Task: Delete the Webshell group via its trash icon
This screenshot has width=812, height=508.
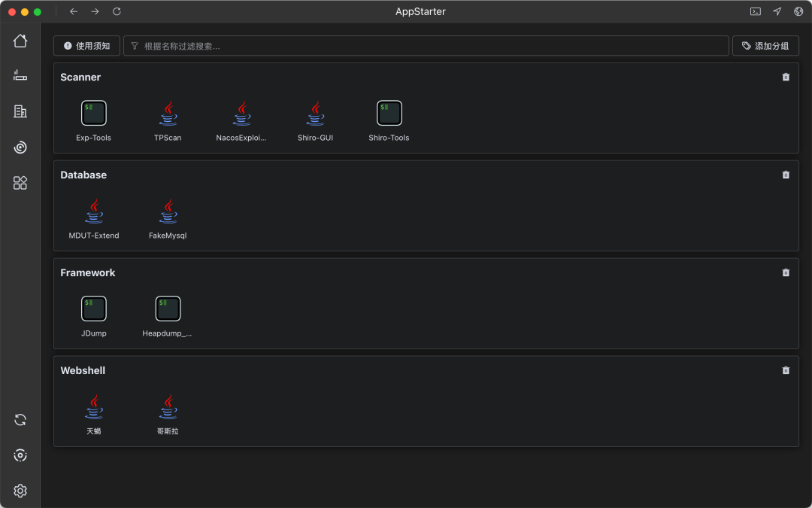Action: [x=786, y=370]
